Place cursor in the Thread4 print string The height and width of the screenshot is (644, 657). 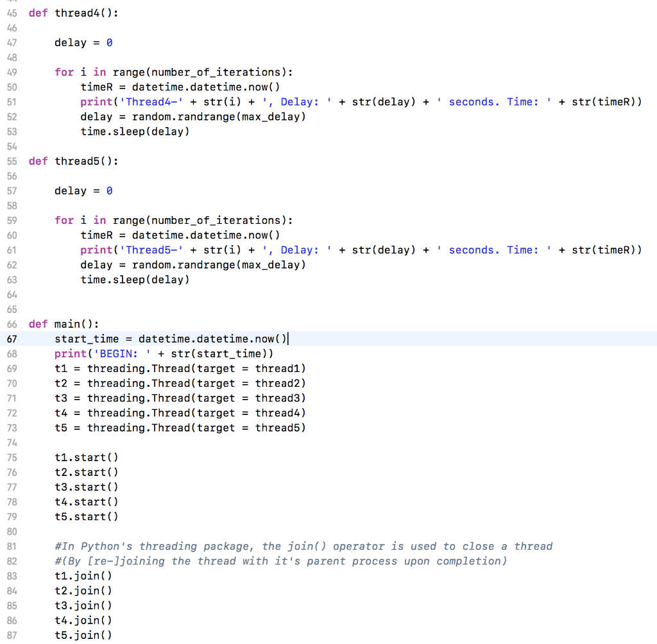coord(152,101)
